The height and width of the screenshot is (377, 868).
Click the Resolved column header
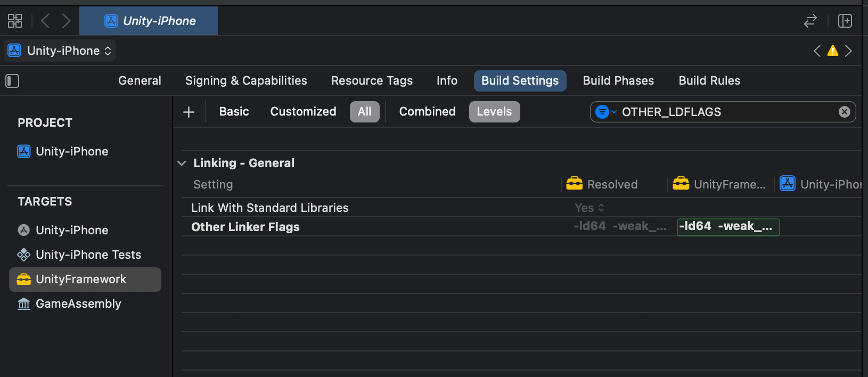click(612, 184)
